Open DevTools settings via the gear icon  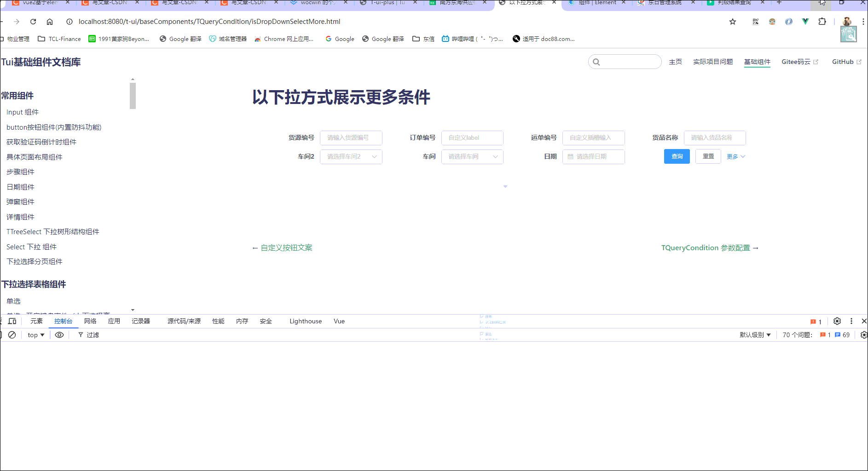coord(837,321)
